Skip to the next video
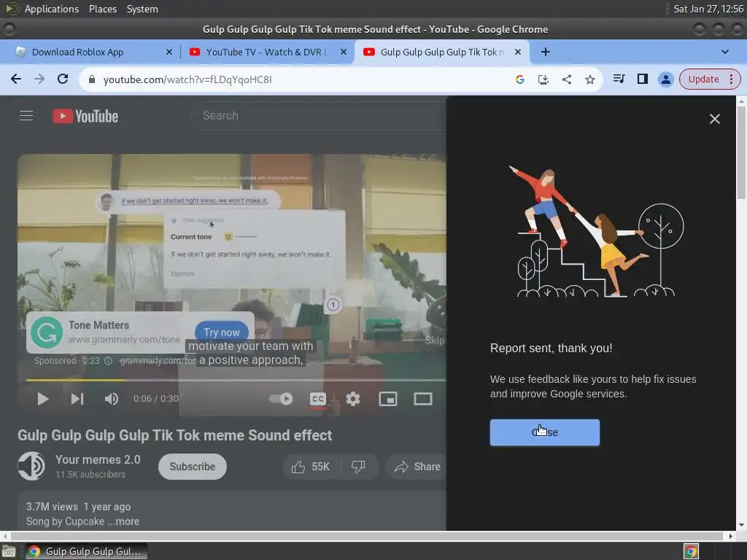Screen dimensions: 747x560 [77, 399]
